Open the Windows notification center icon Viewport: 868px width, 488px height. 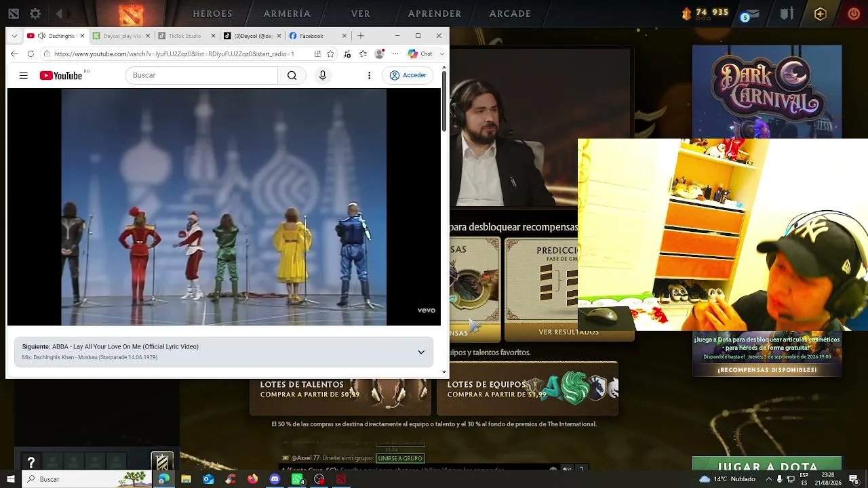point(854,479)
